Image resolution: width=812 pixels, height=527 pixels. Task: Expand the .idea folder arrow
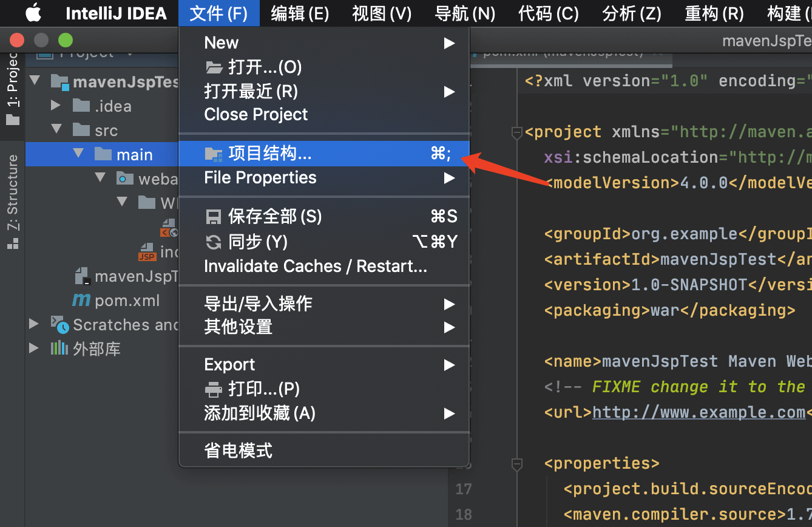coord(56,106)
